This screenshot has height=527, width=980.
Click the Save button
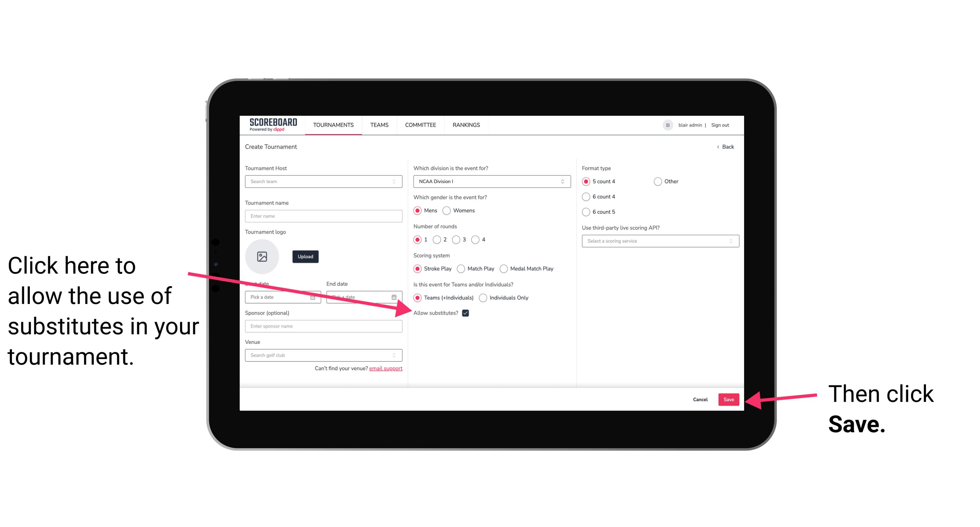point(728,399)
